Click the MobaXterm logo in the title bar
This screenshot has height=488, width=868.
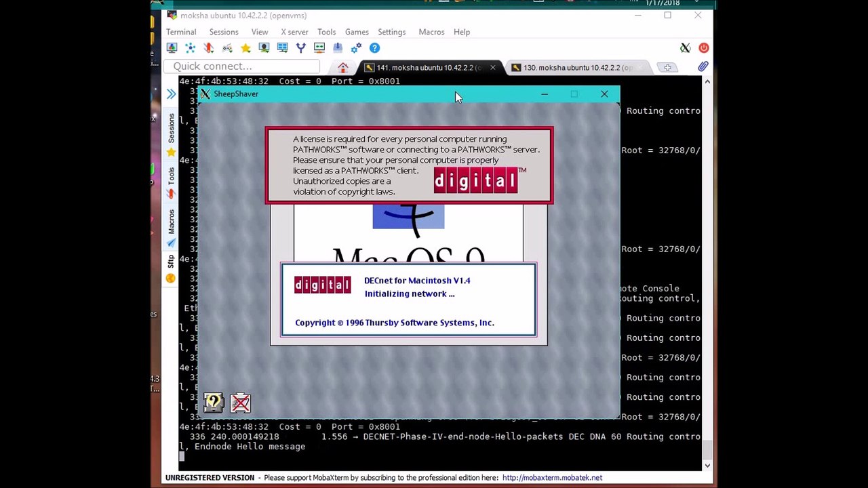pos(172,15)
